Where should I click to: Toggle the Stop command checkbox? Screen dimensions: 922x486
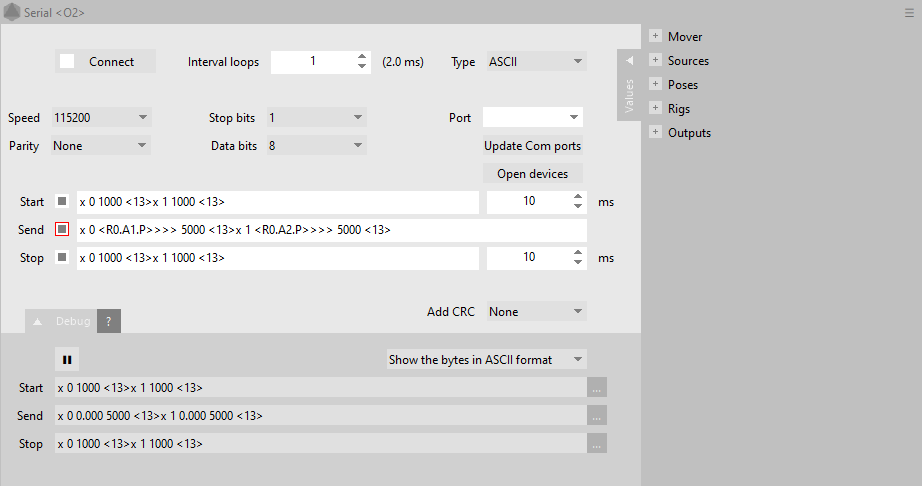tap(62, 258)
